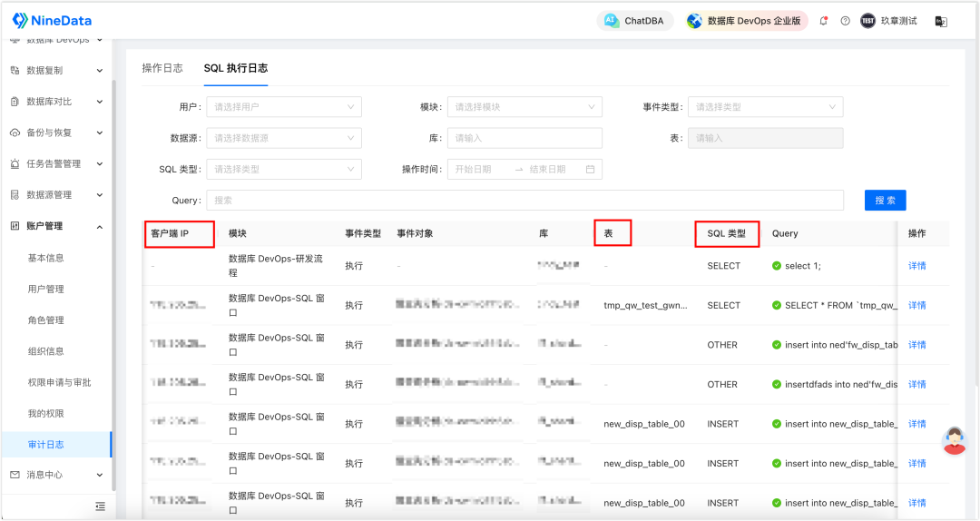Open the ChatDBA assistant
980x521 pixels.
(634, 21)
